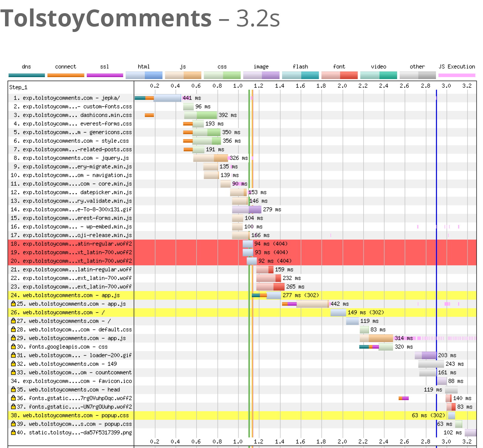Screen dimensions: 483x448
Task: Click the dns legend color bar
Action: (27, 75)
